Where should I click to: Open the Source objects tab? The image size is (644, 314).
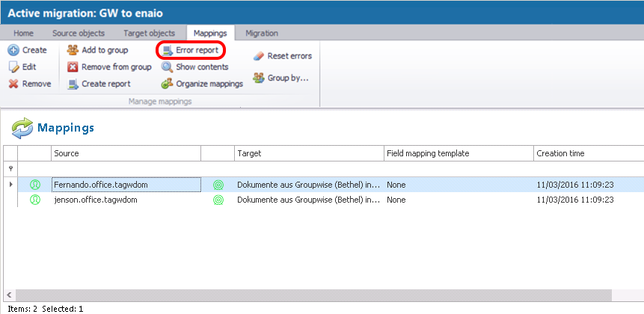[79, 33]
